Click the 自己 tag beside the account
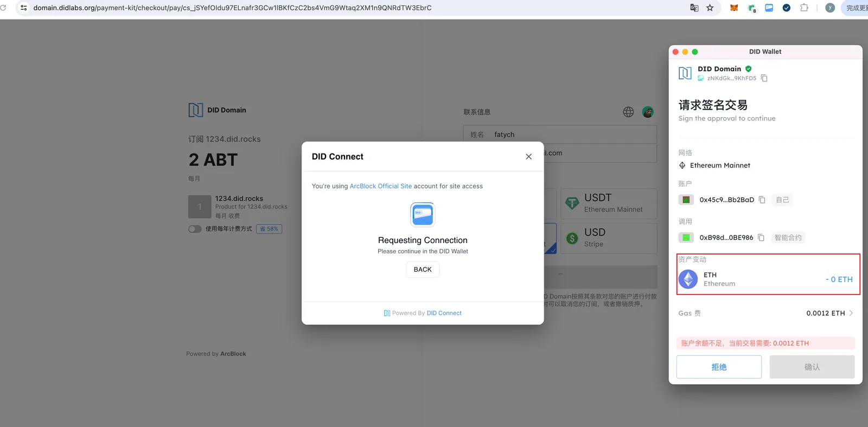868x427 pixels. pos(782,200)
